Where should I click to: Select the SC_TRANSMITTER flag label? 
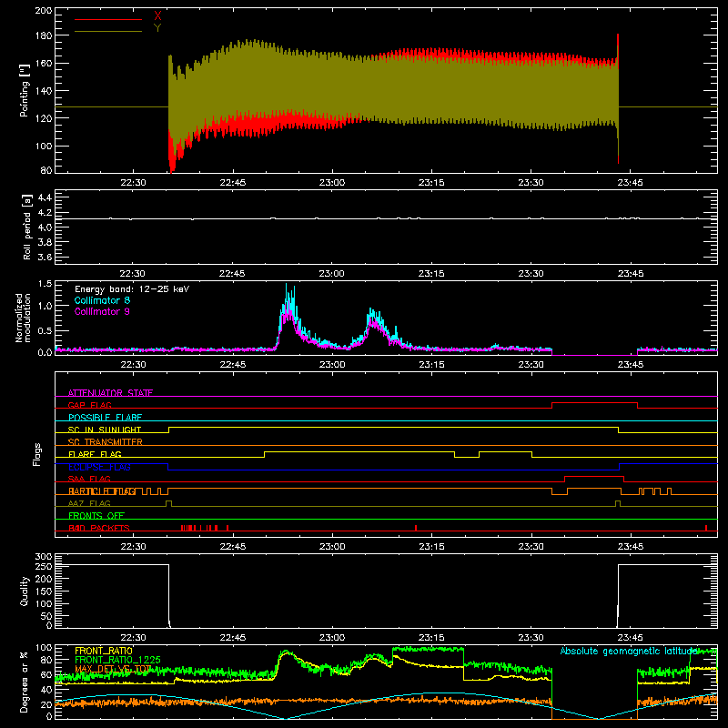106,441
